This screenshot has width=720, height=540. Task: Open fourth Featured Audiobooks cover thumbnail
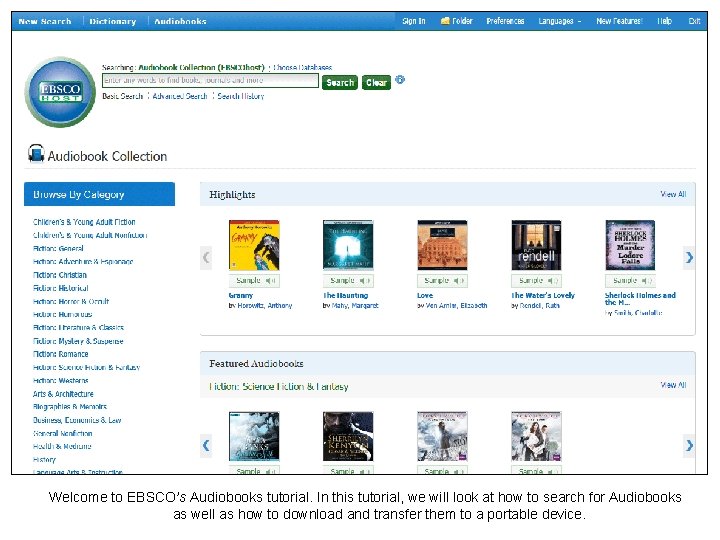536,437
